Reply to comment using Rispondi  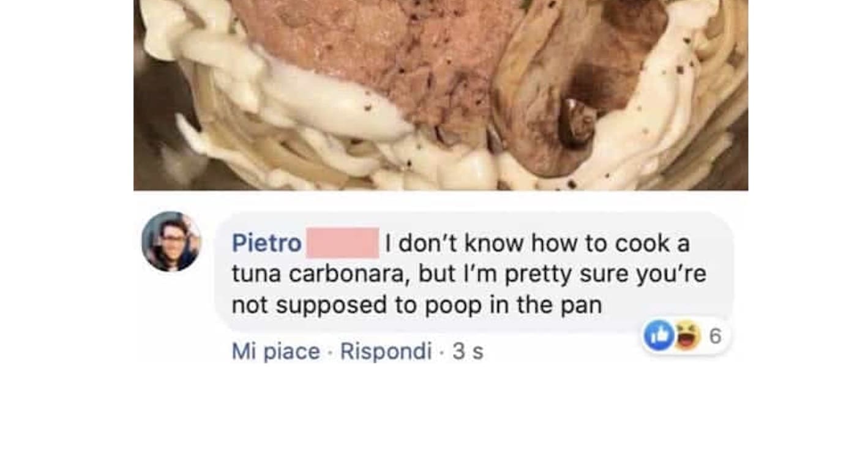386,351
